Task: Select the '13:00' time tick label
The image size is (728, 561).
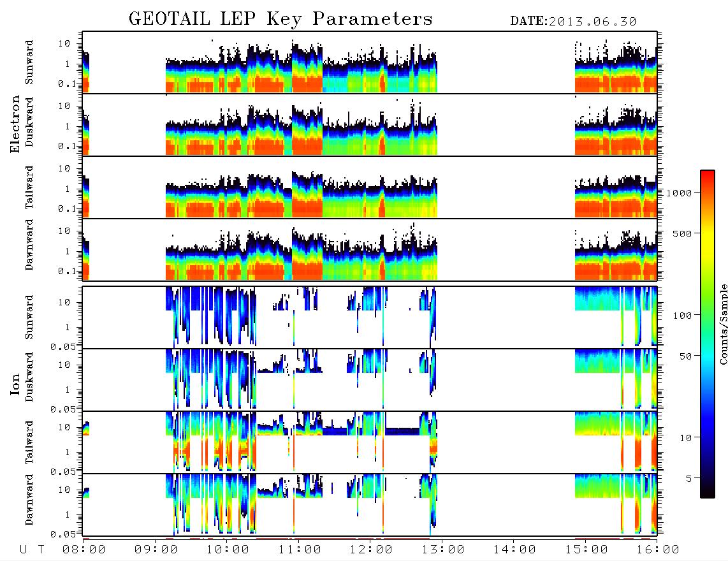Action: (443, 550)
